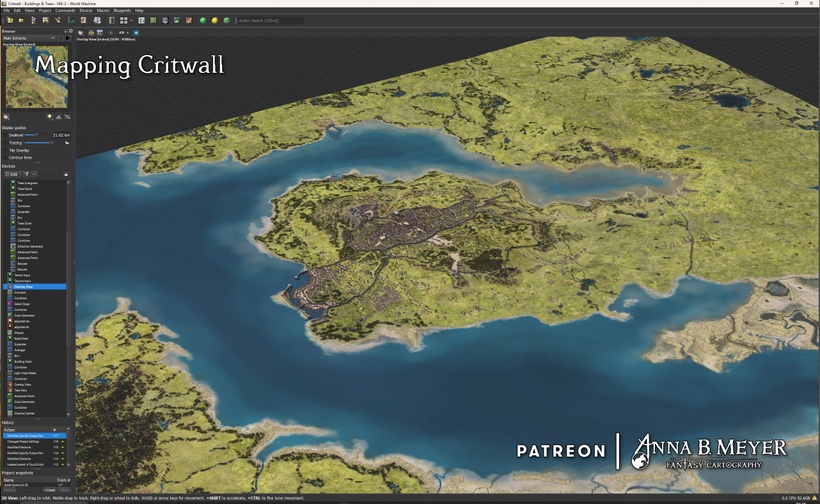Click the green build status ball icon

(203, 20)
